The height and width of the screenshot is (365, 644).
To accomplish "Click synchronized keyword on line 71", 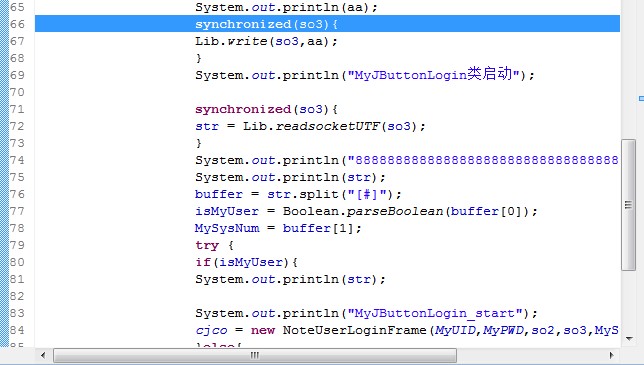I will point(243,110).
